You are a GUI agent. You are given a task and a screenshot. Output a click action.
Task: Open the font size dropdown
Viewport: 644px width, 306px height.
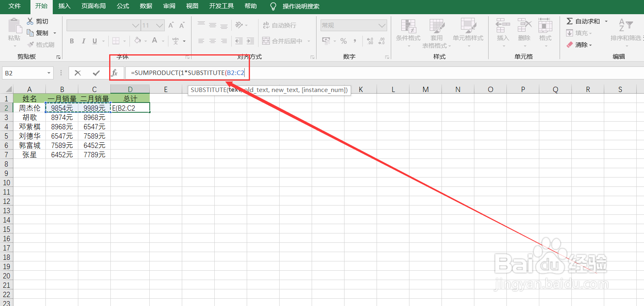159,26
